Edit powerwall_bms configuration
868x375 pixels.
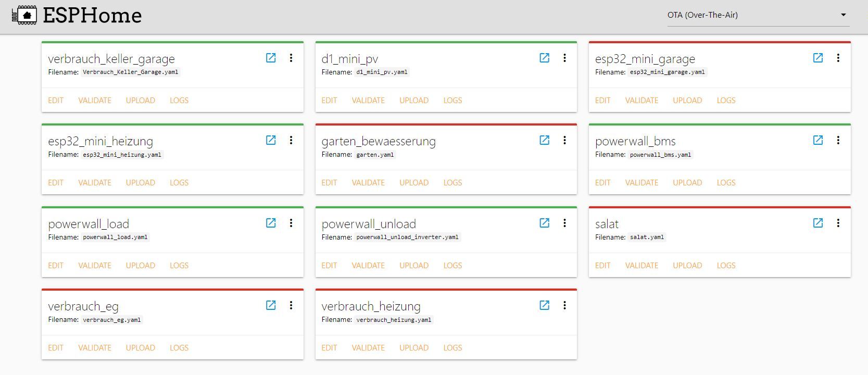pos(602,183)
